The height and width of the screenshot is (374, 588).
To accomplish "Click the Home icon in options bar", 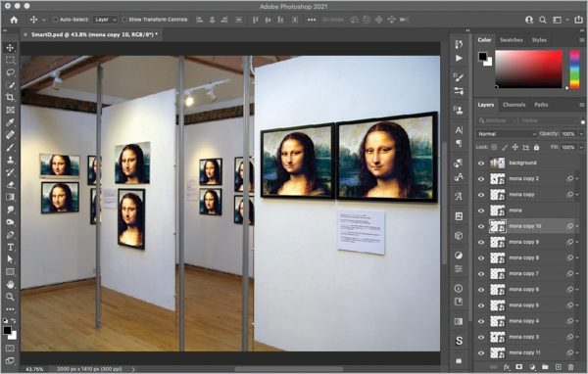I will pos(14,20).
